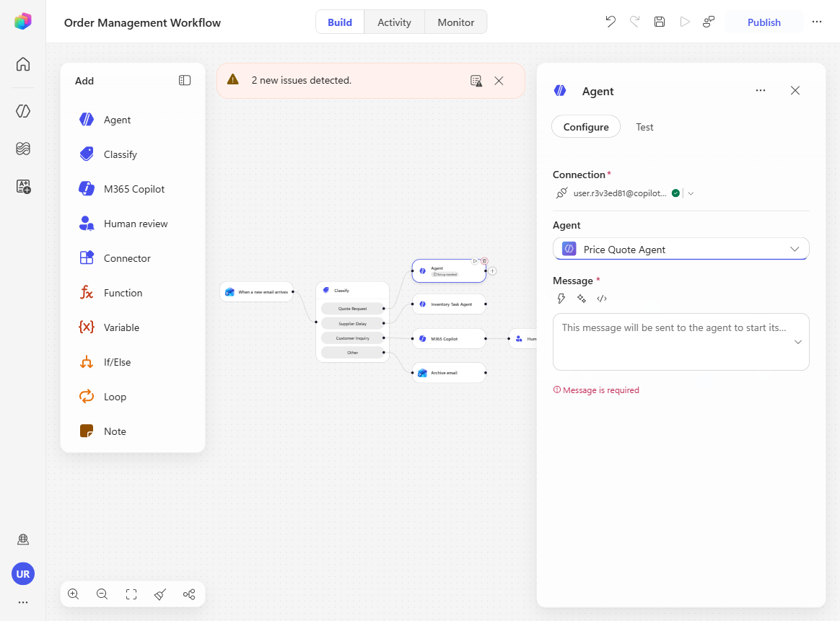Image resolution: width=840 pixels, height=621 pixels.
Task: Open the library add icon in left sidebar
Action: point(23,186)
